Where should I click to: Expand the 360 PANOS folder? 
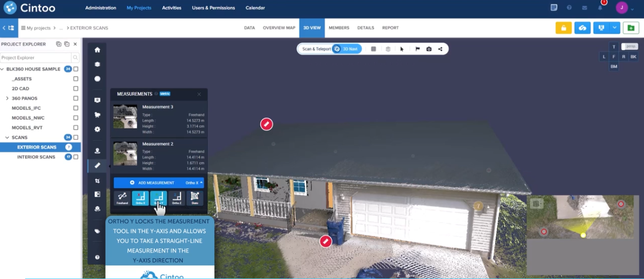pyautogui.click(x=7, y=99)
